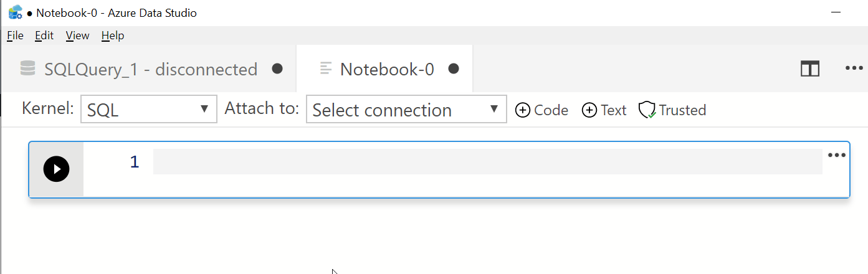Open the File menu
The height and width of the screenshot is (274, 868).
click(x=15, y=35)
